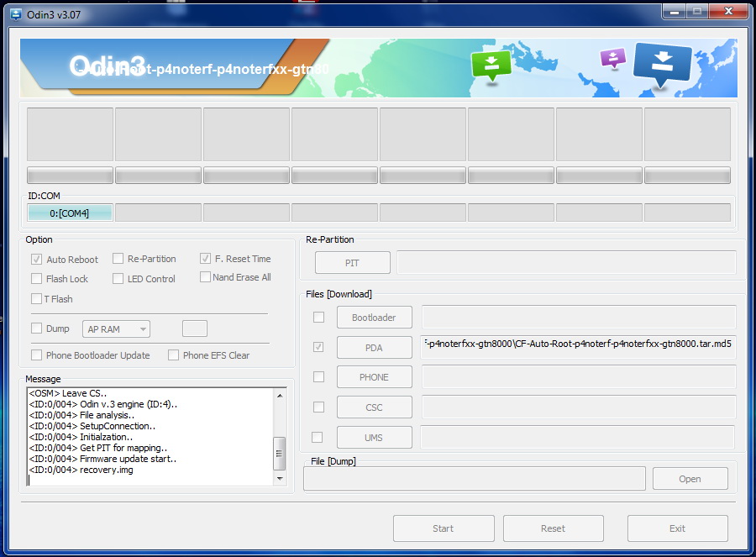Tick the CSC file checkbox

pos(318,407)
